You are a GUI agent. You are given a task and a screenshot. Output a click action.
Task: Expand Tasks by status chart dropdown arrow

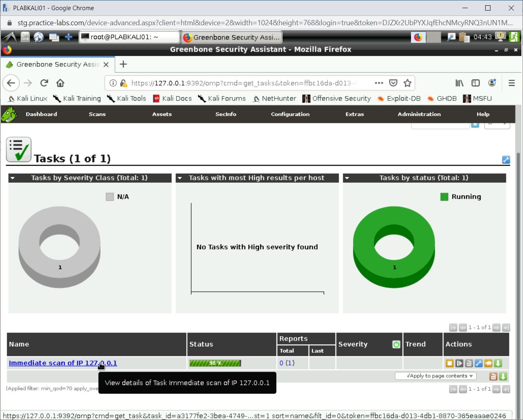pyautogui.click(x=347, y=178)
